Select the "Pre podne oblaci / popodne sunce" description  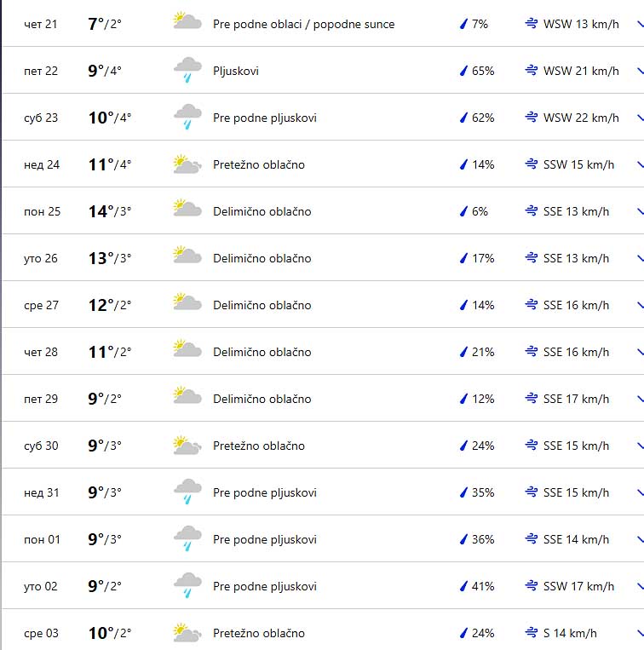pos(303,24)
